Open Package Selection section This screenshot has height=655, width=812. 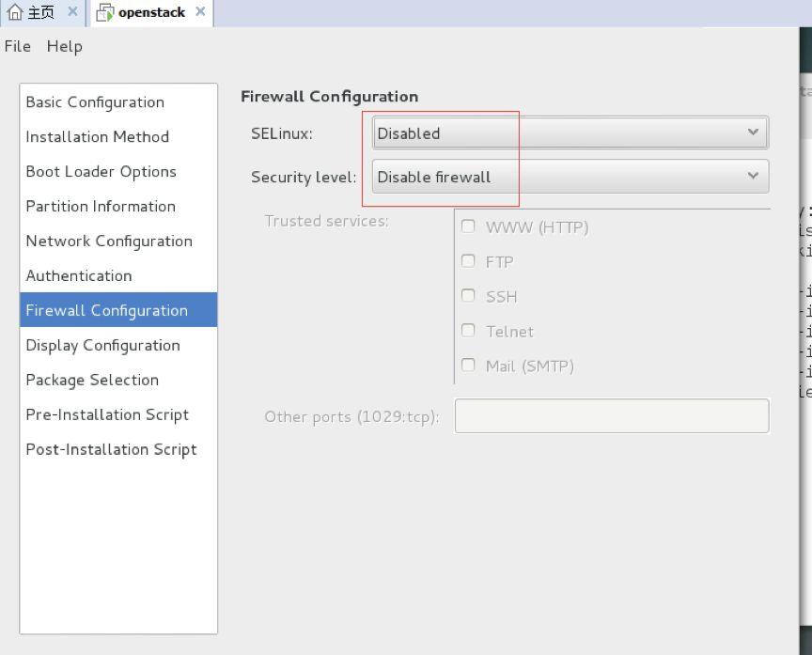tap(92, 381)
